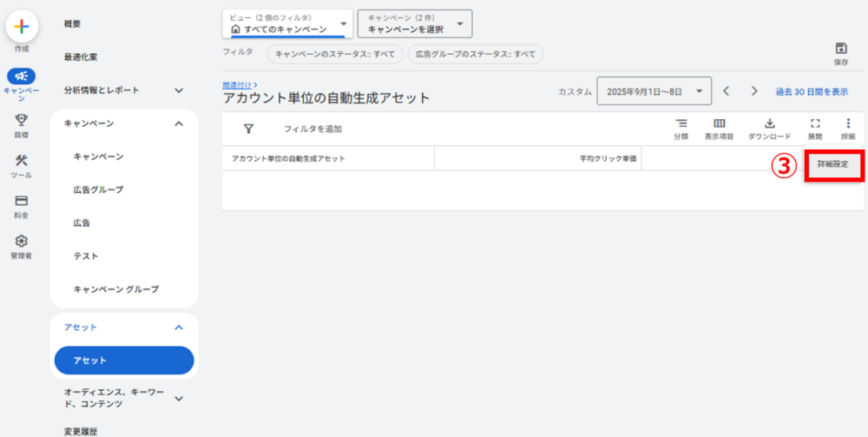Screen dimensions: 868x437
Task: Select Ad Groups in the sidebar
Action: pos(98,189)
